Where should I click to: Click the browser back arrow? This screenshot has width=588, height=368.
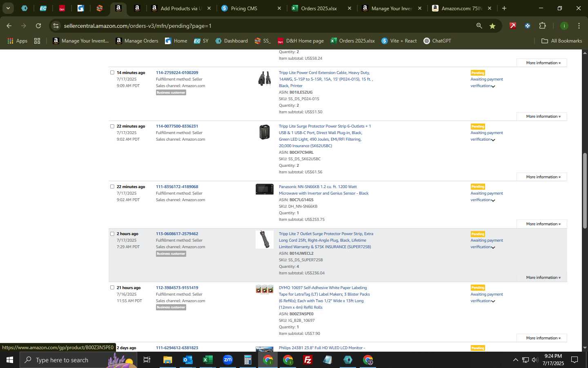click(x=9, y=26)
